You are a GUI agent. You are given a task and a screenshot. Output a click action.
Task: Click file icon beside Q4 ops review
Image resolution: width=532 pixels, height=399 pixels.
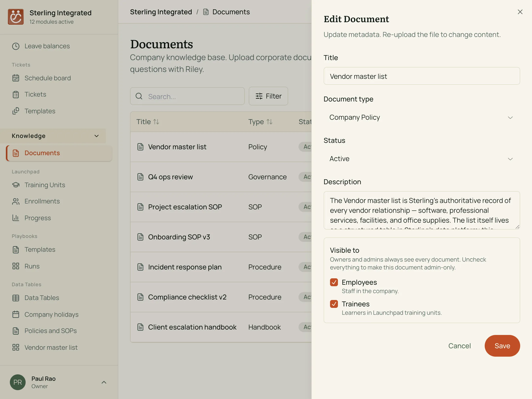[140, 177]
